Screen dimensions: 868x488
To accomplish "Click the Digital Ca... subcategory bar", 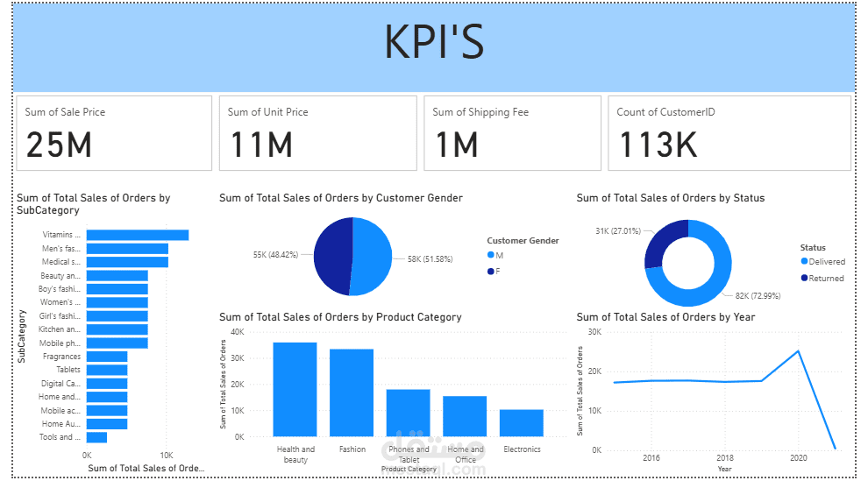I will pyautogui.click(x=107, y=384).
